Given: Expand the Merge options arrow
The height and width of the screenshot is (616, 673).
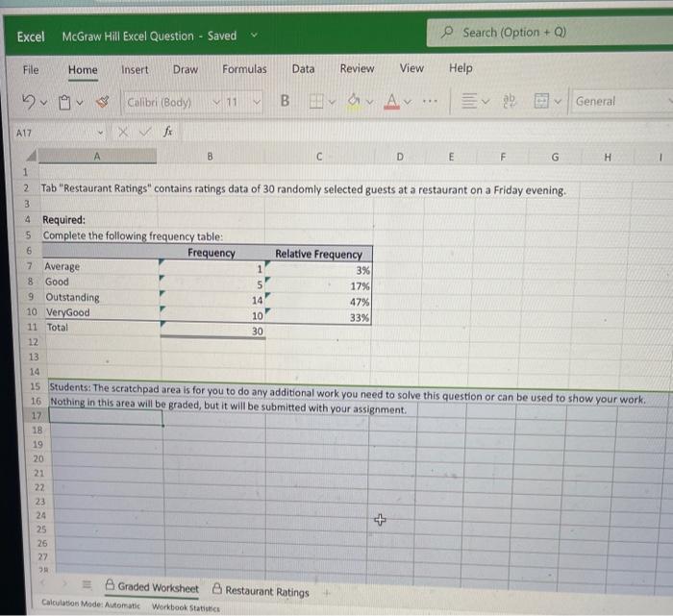Looking at the screenshot, I should [558, 102].
